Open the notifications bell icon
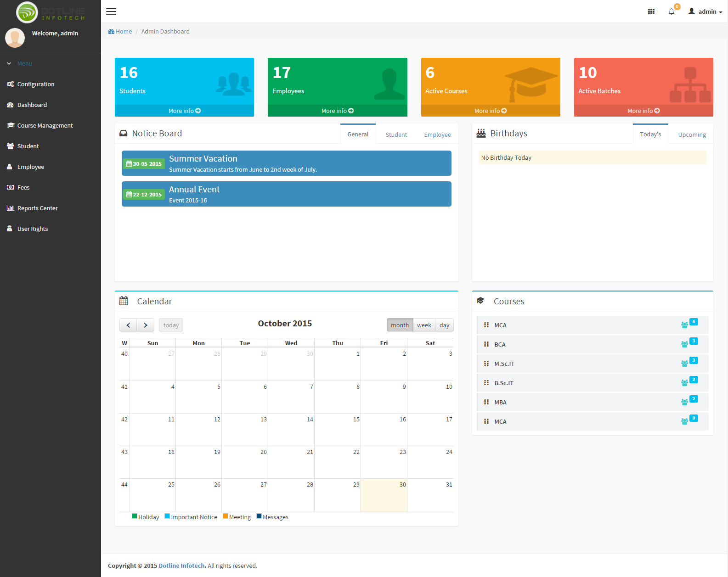728x577 pixels. (x=671, y=11)
